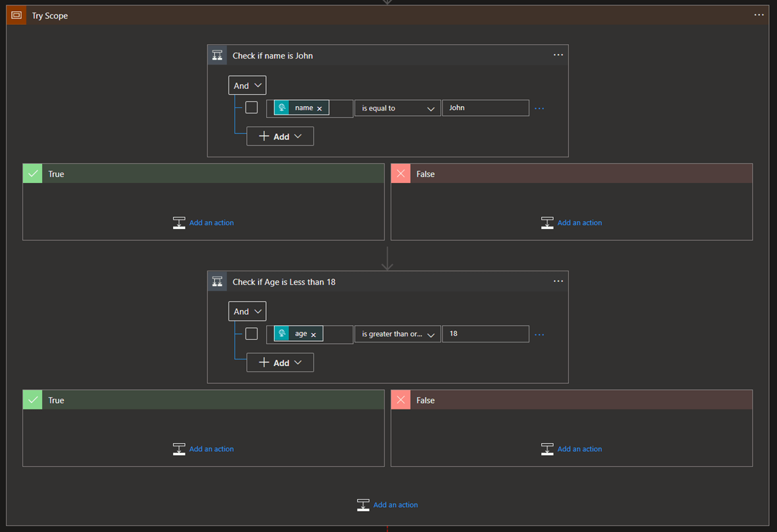Viewport: 777px width, 532px height.
Task: Click the green checkmark icon on the first True branch
Action: [x=32, y=173]
